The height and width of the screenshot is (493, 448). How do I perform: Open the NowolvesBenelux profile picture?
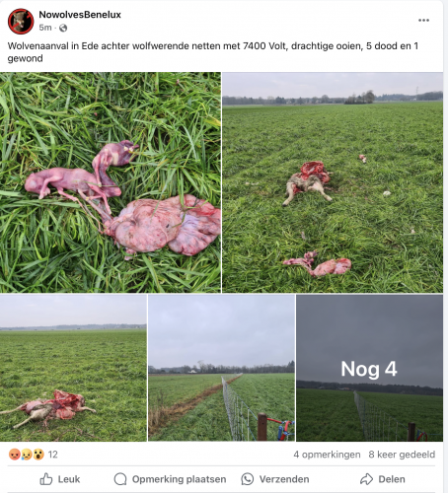[21, 22]
